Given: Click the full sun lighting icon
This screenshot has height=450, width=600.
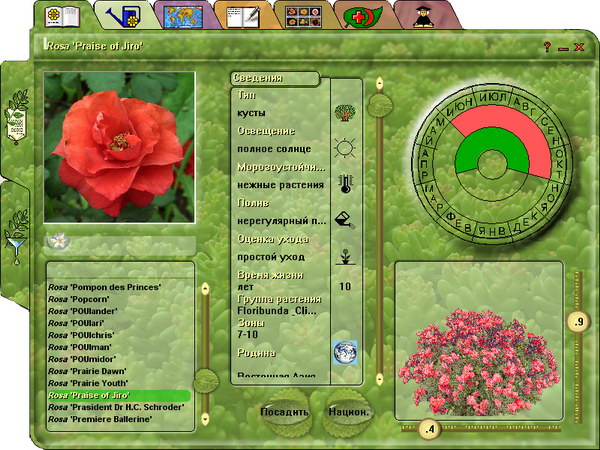Looking at the screenshot, I should [345, 148].
